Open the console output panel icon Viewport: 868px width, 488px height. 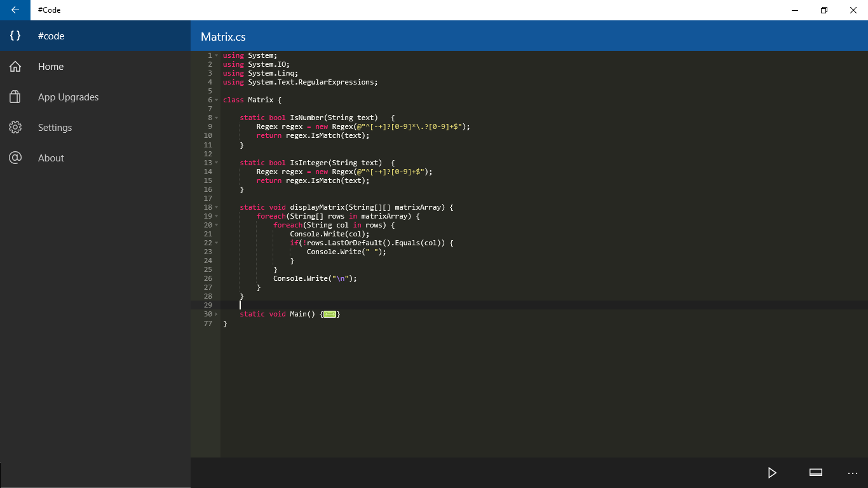[815, 473]
